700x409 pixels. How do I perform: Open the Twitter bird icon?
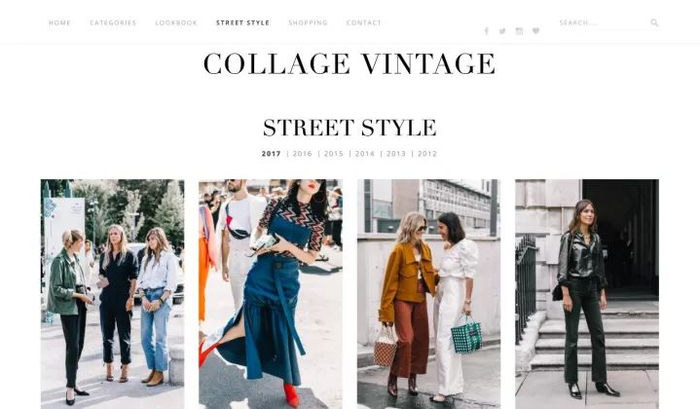[x=503, y=31]
